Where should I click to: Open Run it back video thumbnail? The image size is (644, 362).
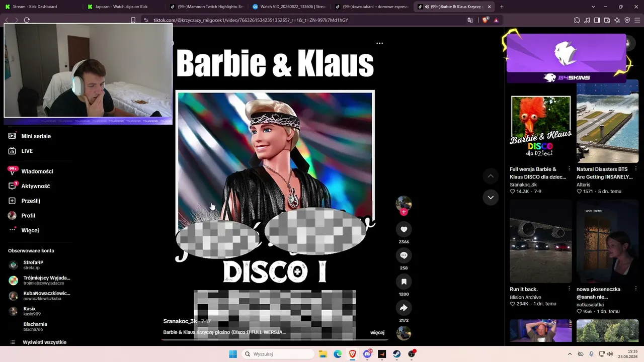point(541,241)
